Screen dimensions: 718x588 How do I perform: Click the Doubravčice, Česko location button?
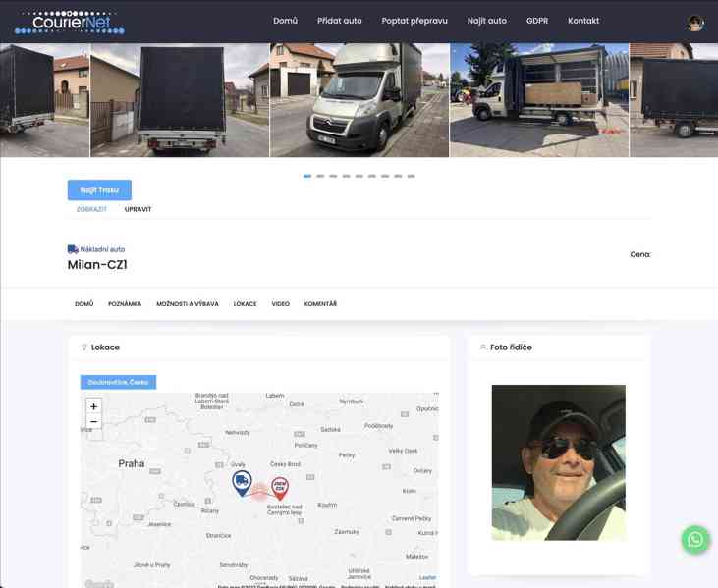pos(118,382)
